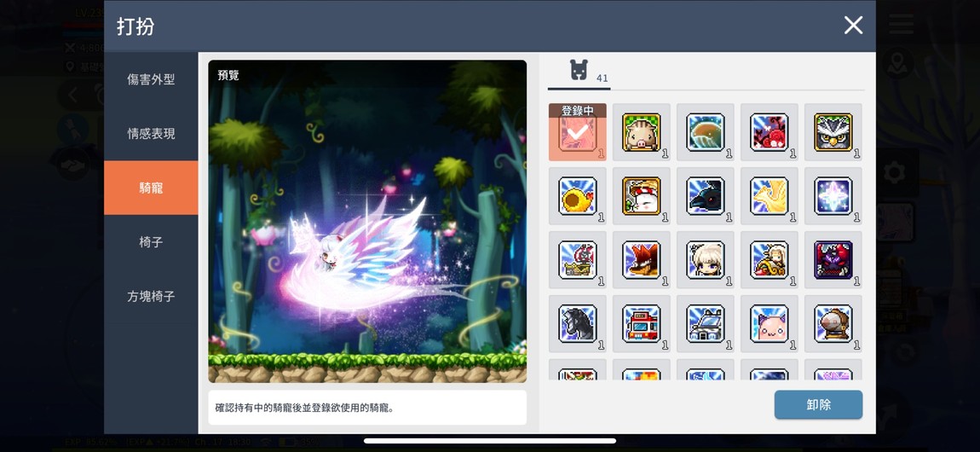Select the wild boar mount
The width and height of the screenshot is (980, 452).
[x=641, y=132]
